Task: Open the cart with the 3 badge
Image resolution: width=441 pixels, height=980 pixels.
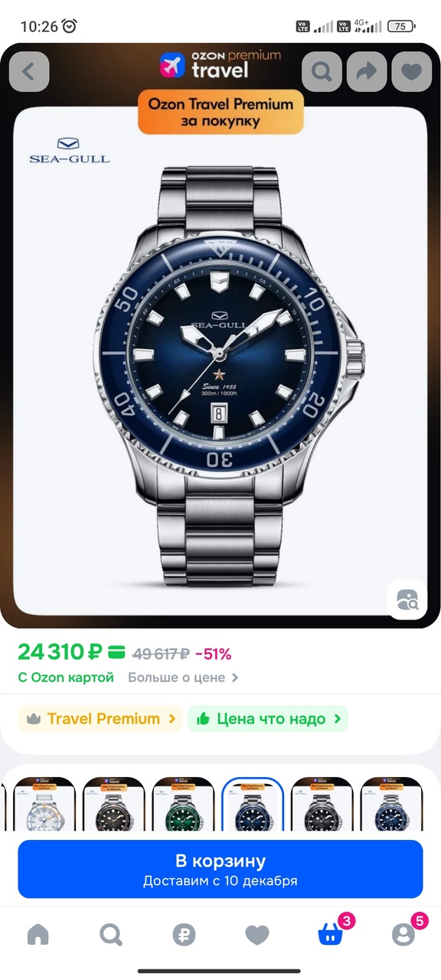Action: [331, 933]
